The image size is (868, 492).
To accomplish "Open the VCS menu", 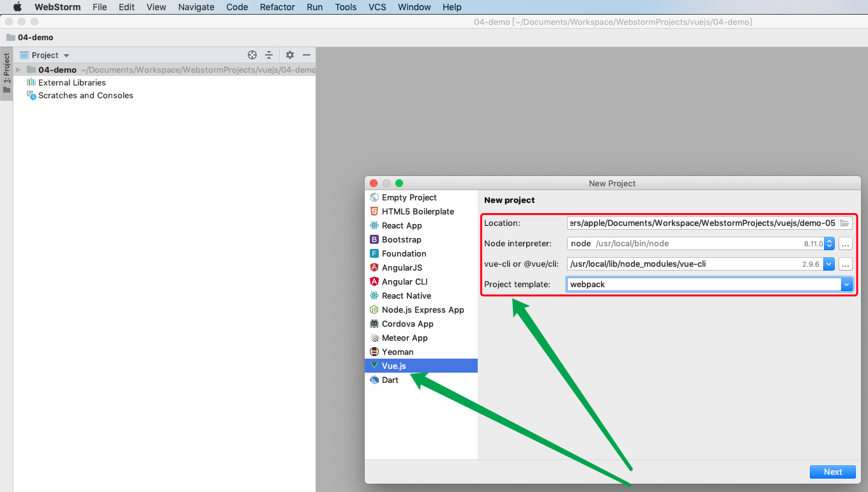I will [377, 7].
